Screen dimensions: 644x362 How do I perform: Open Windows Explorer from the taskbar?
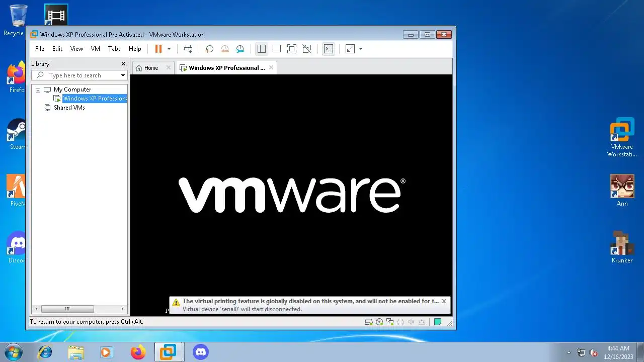click(76, 352)
